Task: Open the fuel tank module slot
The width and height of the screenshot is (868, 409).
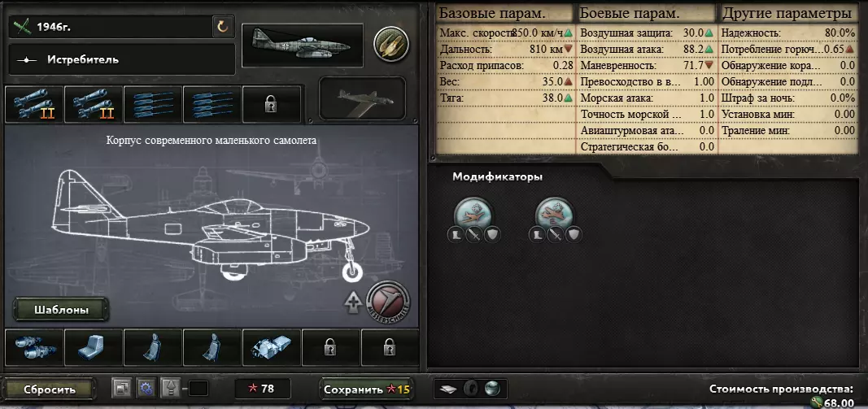Action: pyautogui.click(x=271, y=347)
